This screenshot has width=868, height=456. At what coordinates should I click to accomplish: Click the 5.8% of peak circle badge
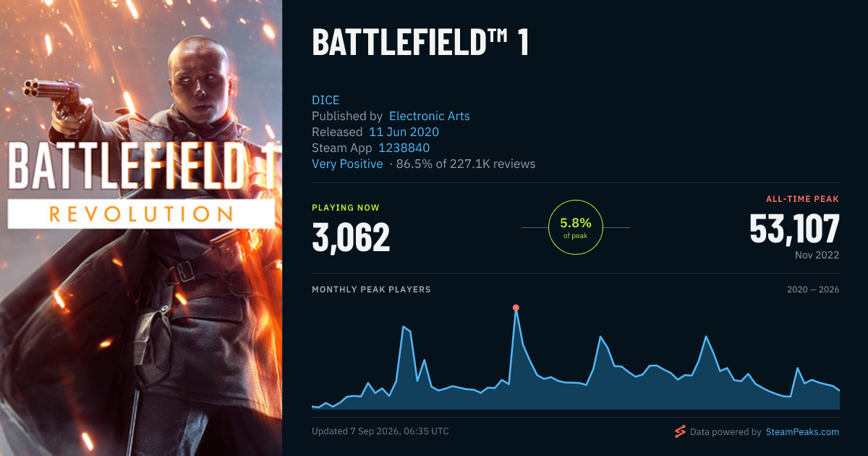pyautogui.click(x=576, y=227)
